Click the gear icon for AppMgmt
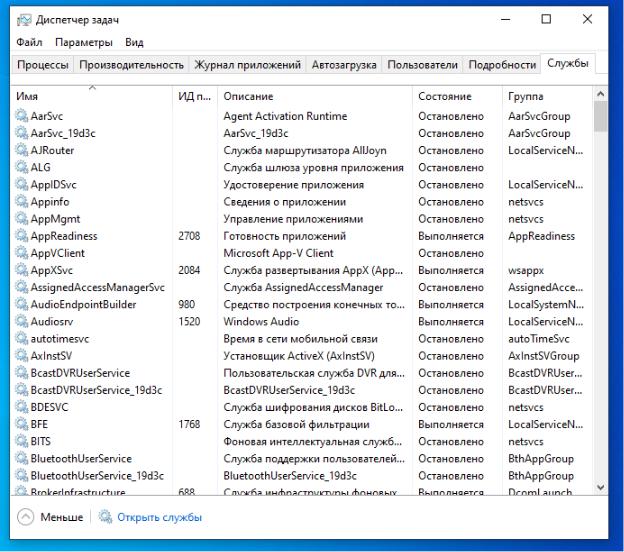Screen dimensions: 624x552 coord(21,218)
